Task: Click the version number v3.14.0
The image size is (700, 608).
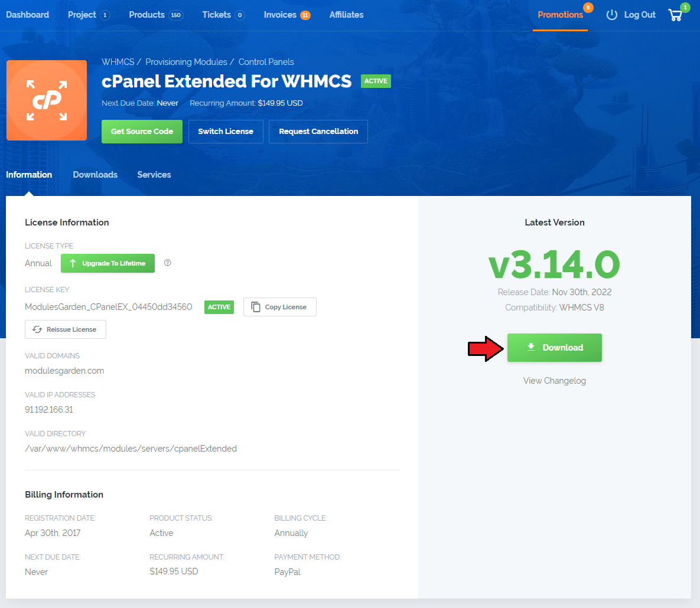Action: (x=555, y=265)
